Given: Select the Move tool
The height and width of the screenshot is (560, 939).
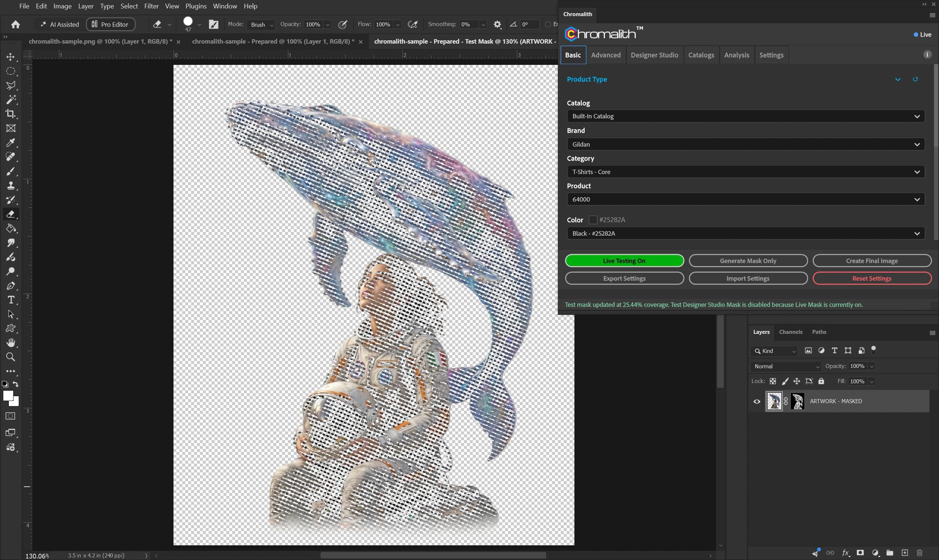Looking at the screenshot, I should tap(11, 57).
